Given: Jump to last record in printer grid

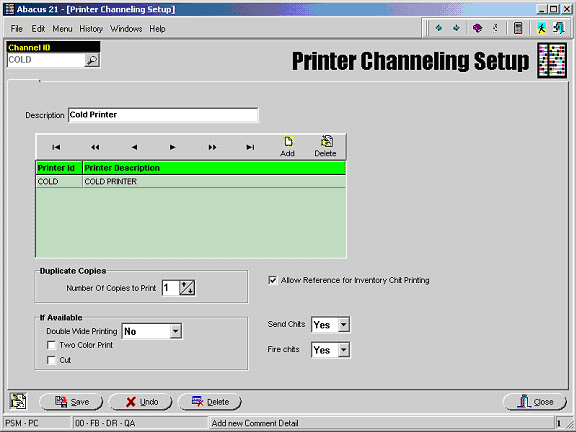Looking at the screenshot, I should (250, 147).
